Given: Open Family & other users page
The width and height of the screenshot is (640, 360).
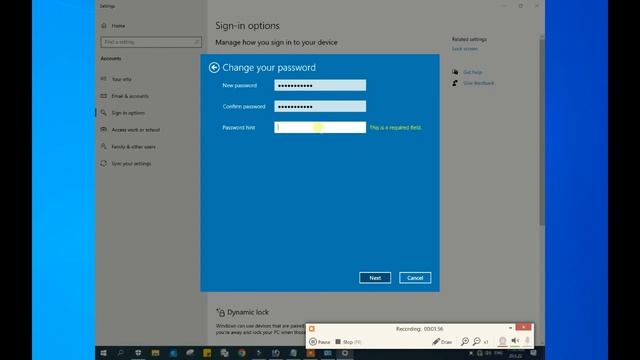Looking at the screenshot, I should pos(133,147).
